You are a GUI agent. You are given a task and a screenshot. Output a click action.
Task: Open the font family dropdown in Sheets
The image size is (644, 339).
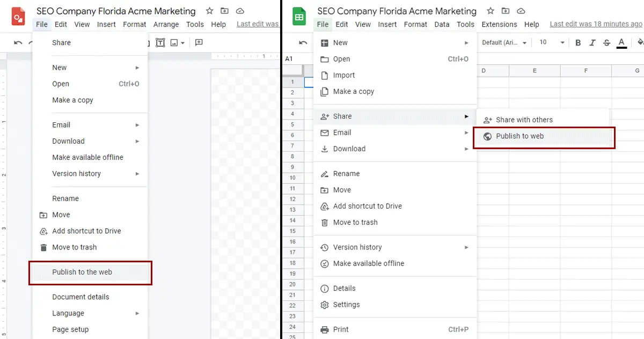point(504,43)
